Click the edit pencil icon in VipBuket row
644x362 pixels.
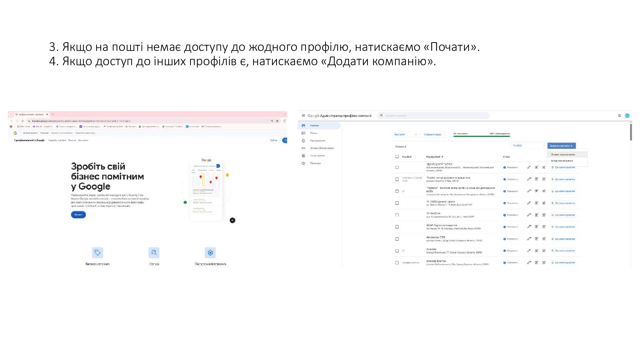pyautogui.click(x=529, y=191)
